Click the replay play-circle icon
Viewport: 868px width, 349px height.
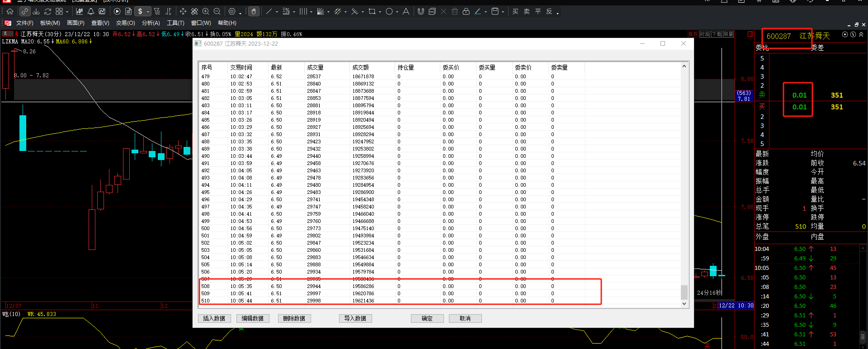(117, 11)
